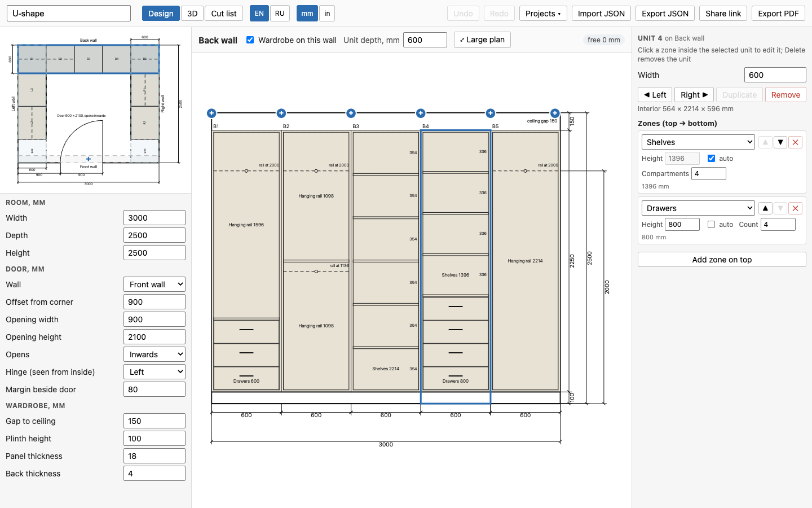812x508 pixels.
Task: Click the unit Width input in right panel
Action: pos(775,75)
